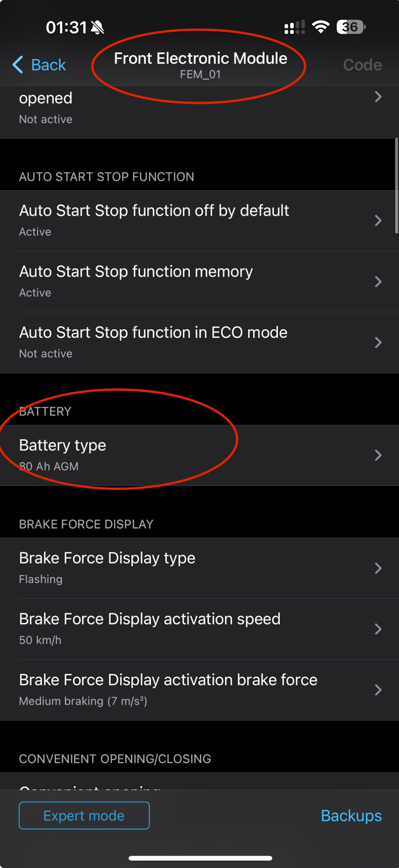This screenshot has height=868, width=399.
Task: Tap the chevron next to Battery type
Action: coord(378,455)
